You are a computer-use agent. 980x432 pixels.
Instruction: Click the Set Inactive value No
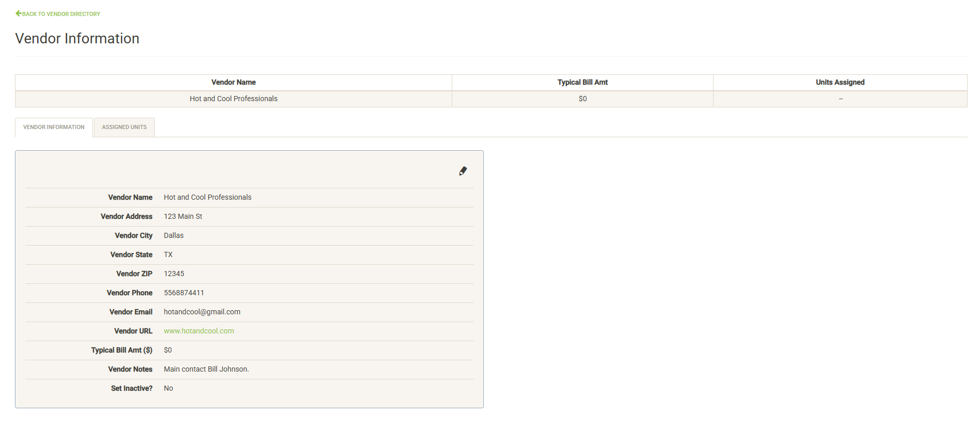point(168,389)
